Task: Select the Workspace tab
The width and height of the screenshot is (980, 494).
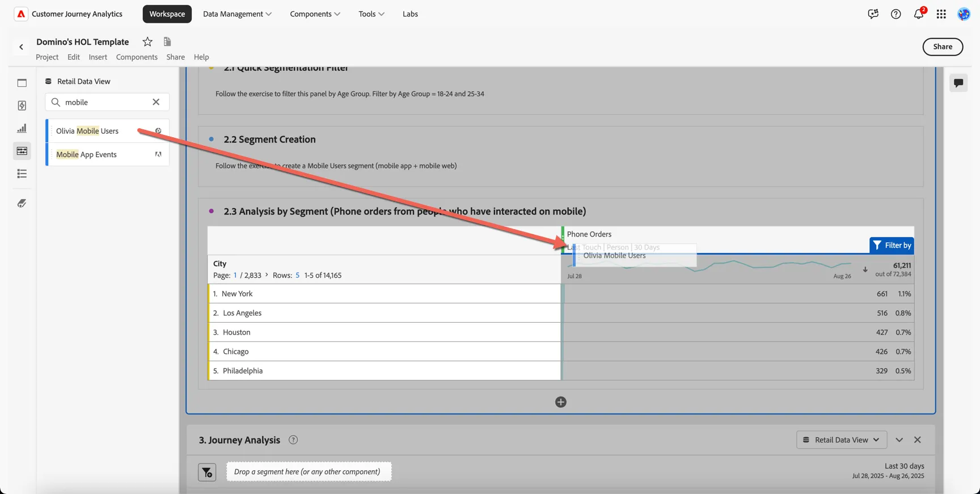Action: 167,14
